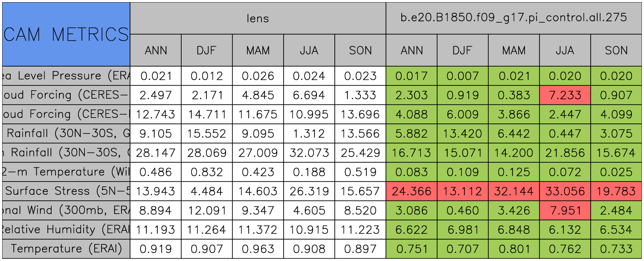Click the CAM METRICS header cell
The width and height of the screenshot is (644, 261).
click(x=66, y=34)
